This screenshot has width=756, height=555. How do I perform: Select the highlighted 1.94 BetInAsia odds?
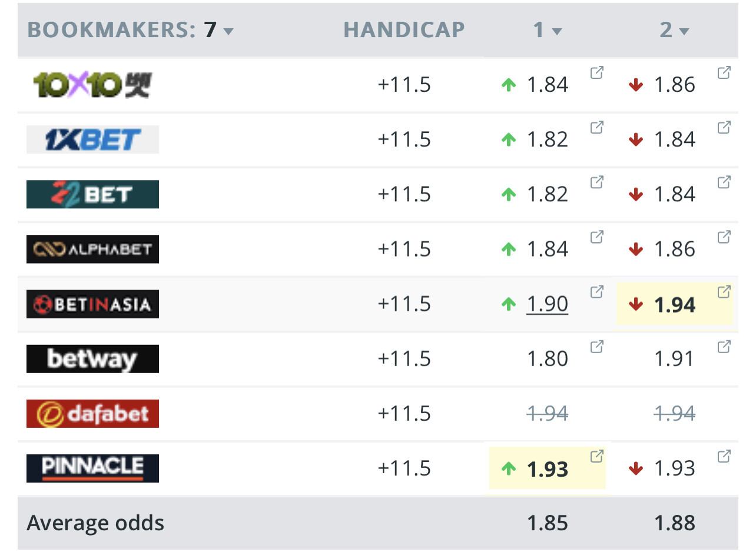point(675,305)
